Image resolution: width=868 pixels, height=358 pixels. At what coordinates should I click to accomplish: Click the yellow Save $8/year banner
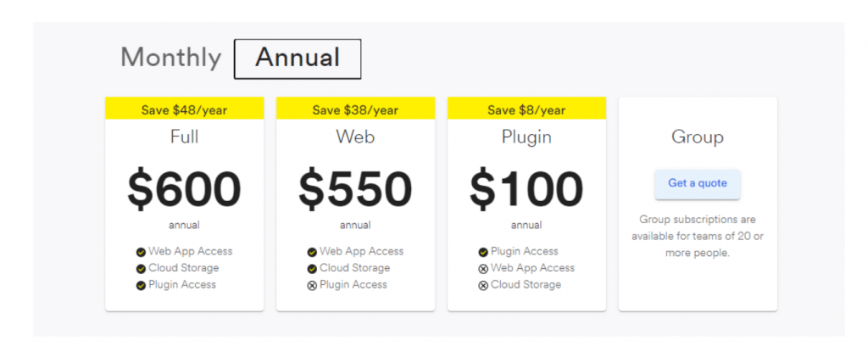coord(526,109)
